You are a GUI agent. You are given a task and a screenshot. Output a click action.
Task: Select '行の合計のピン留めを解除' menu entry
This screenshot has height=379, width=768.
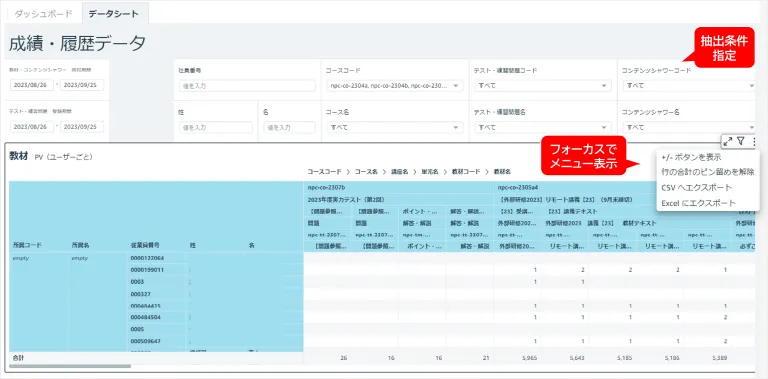pos(707,172)
